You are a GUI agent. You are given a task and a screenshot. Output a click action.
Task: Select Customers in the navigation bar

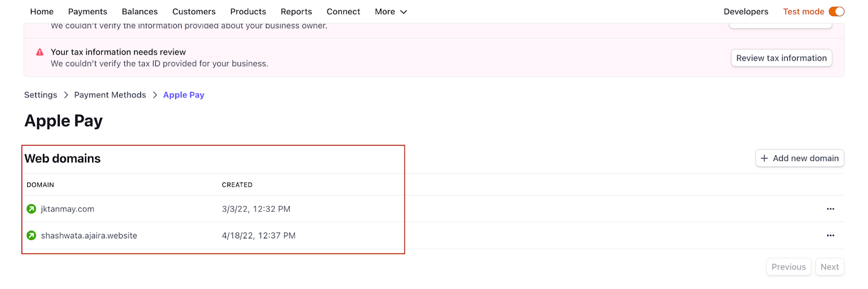pos(194,11)
